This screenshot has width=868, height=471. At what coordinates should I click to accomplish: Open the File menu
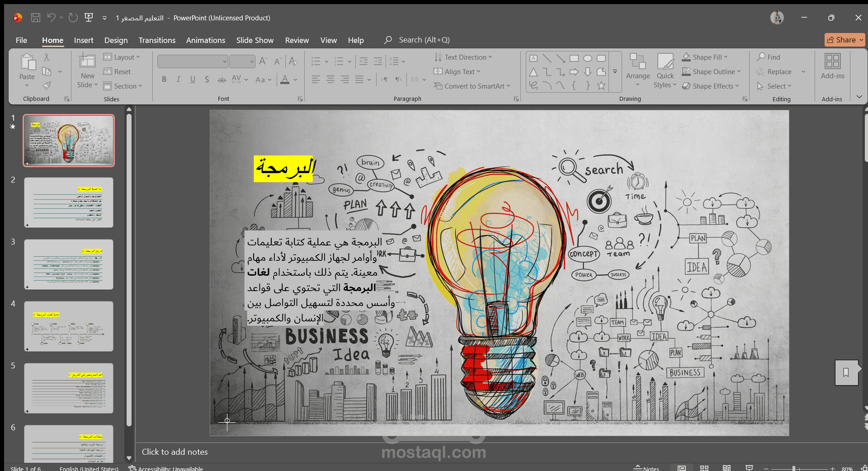click(x=21, y=40)
